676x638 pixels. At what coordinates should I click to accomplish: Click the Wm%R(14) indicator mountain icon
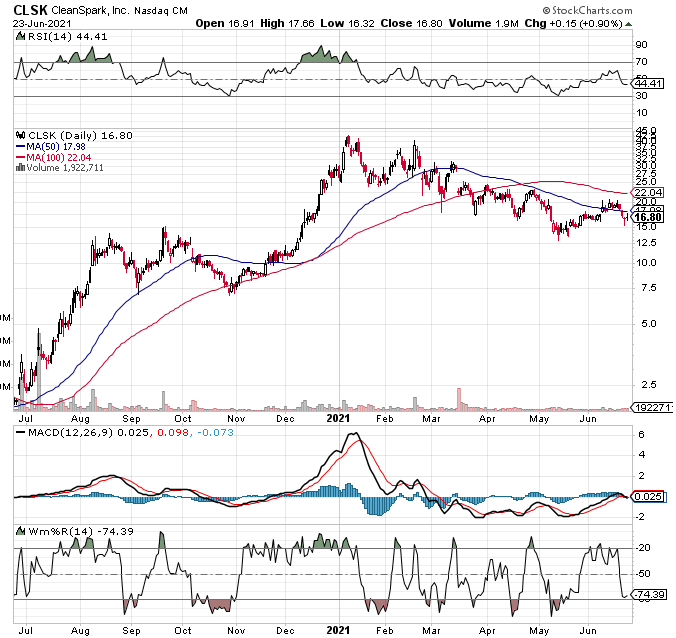tap(20, 531)
